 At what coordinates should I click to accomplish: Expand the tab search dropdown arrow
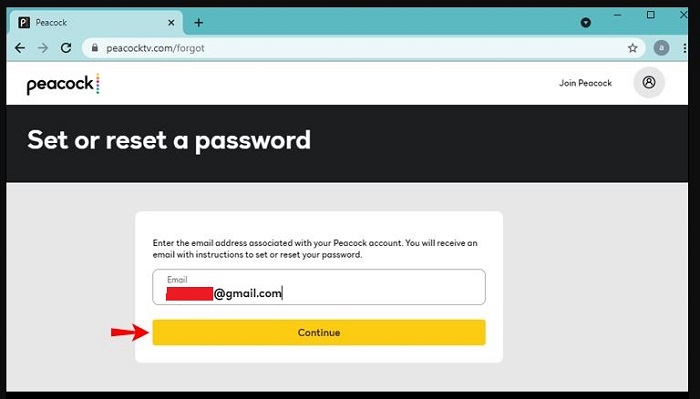[586, 22]
